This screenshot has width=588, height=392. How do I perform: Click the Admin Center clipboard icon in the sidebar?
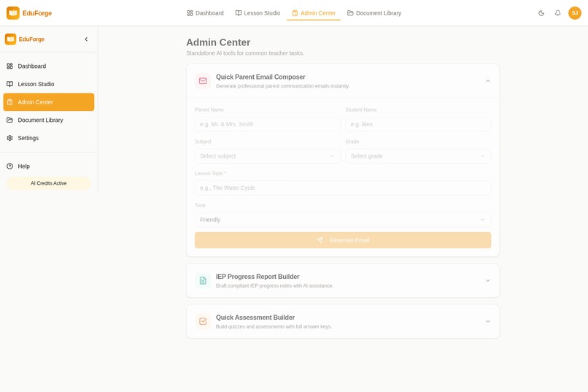[x=9, y=102]
